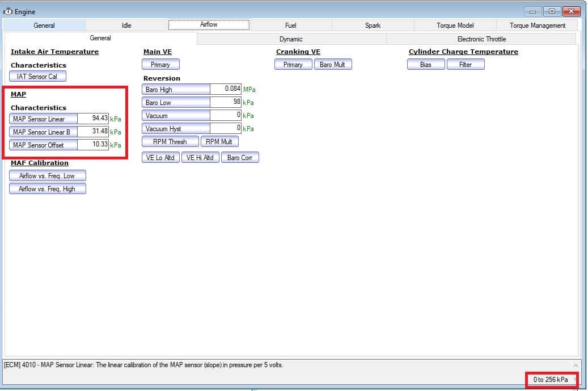Click the Cylinder Charge Bias button

pos(426,65)
